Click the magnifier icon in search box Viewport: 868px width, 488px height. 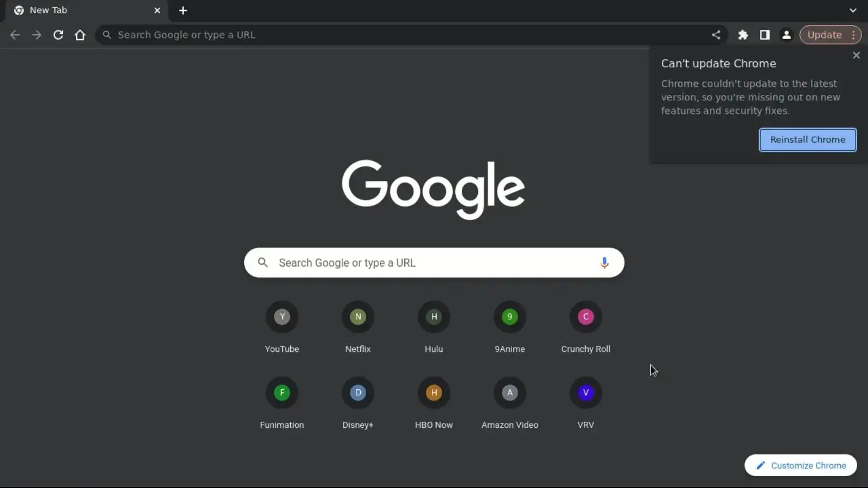[263, 262]
